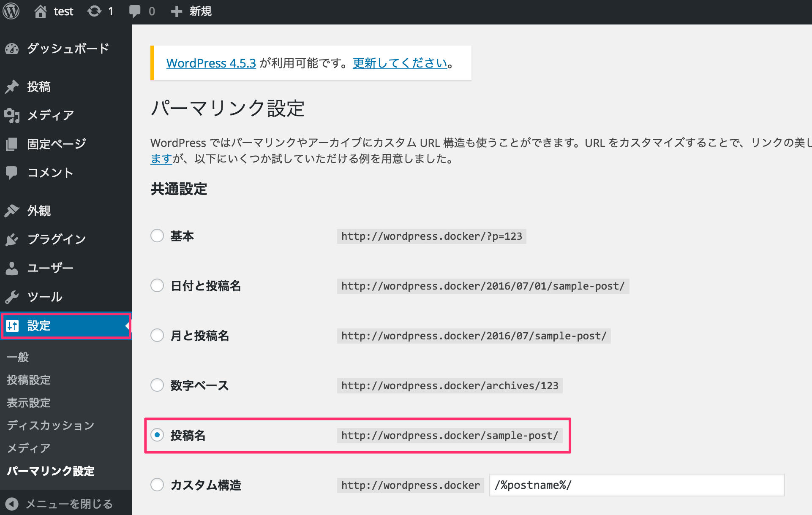Go to 投稿設定 submenu item
Image resolution: width=812 pixels, height=515 pixels.
[x=29, y=380]
